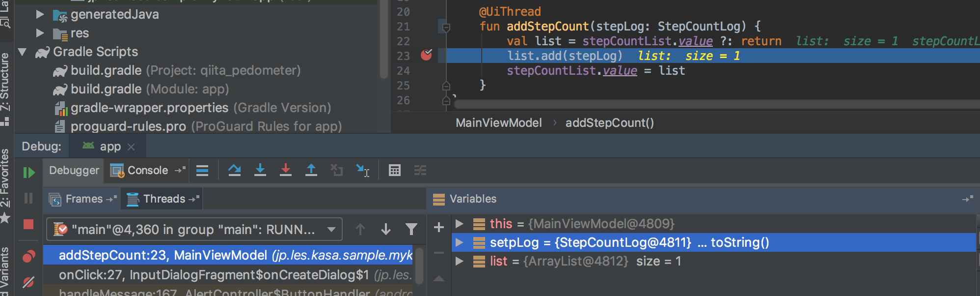Select handleMessage:167 stack frame

[x=228, y=291]
